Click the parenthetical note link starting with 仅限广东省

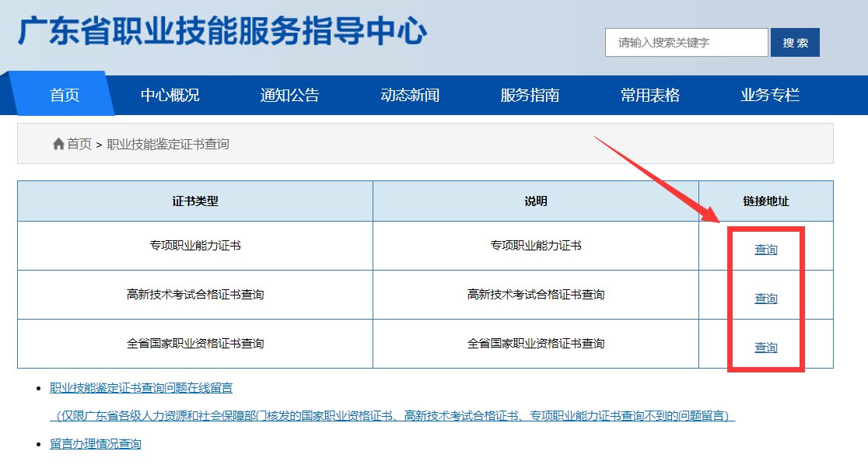(392, 416)
